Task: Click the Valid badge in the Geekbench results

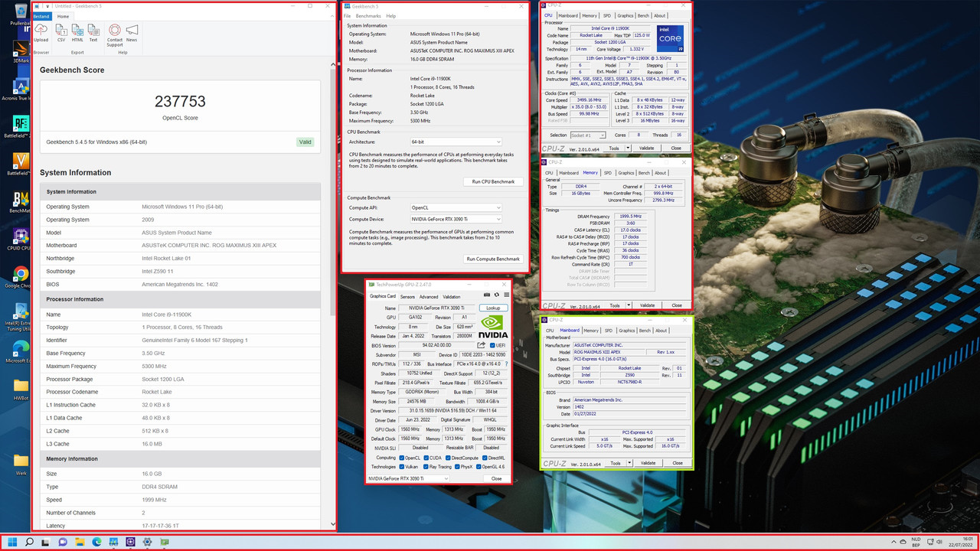Action: pyautogui.click(x=305, y=142)
